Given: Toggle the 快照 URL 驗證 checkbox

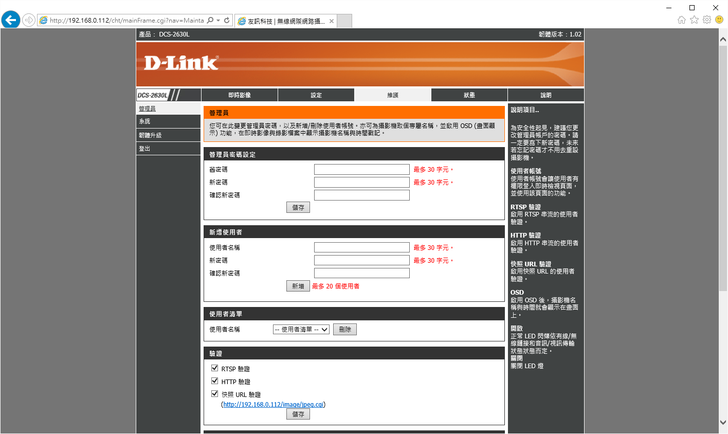Looking at the screenshot, I should coord(214,394).
